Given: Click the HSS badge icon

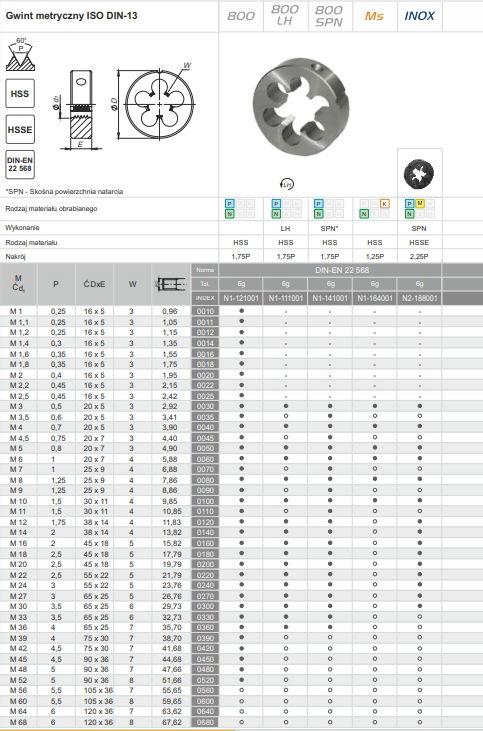Looking at the screenshot, I should [20, 94].
